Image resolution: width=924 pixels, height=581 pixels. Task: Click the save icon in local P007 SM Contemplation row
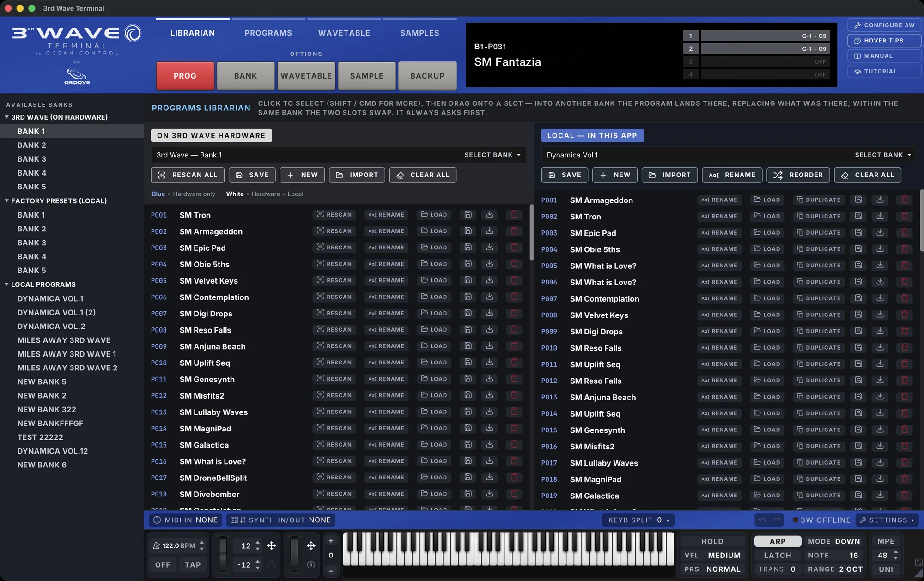pos(858,298)
